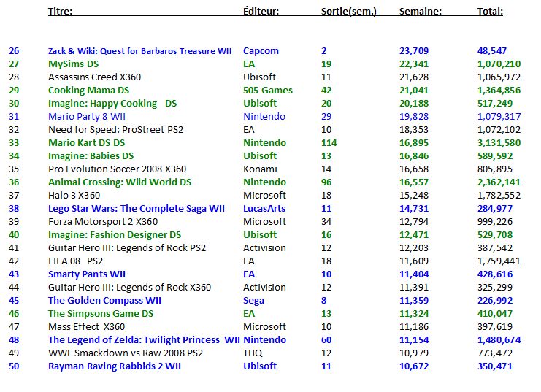Viewport: 541px width, 392px height.
Task: Click the Zack & Wiki title
Action: click(x=139, y=51)
